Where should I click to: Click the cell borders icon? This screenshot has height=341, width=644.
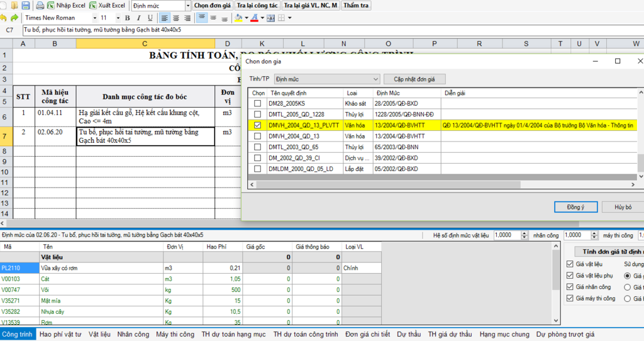tap(281, 18)
